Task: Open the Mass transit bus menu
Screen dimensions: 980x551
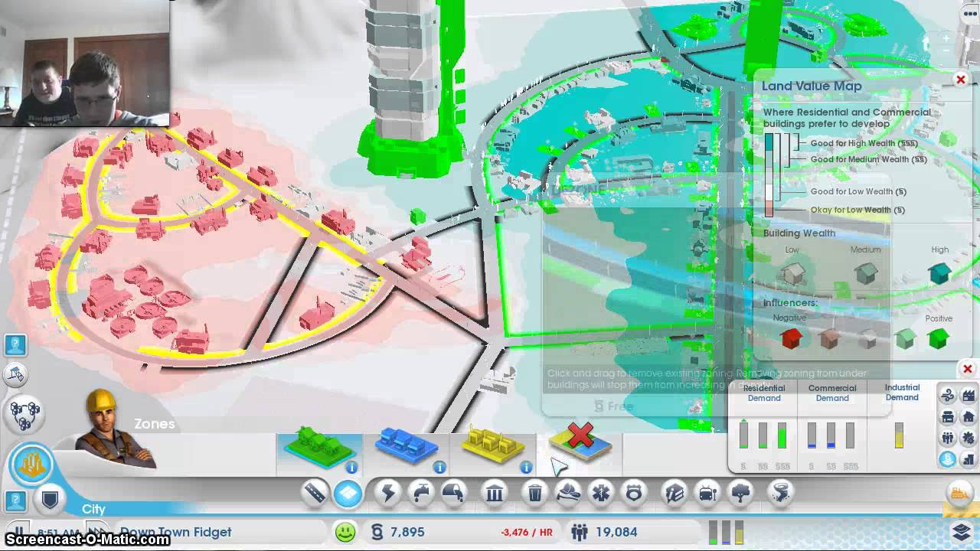Action: tap(707, 494)
